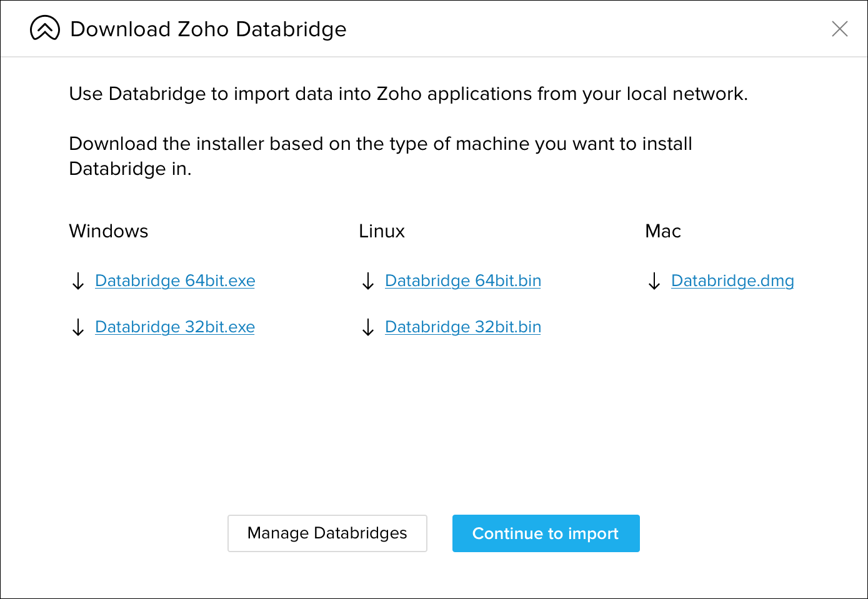Image resolution: width=868 pixels, height=599 pixels.
Task: Click the download arrow beside Databridge 32bit.exe
Action: click(77, 327)
